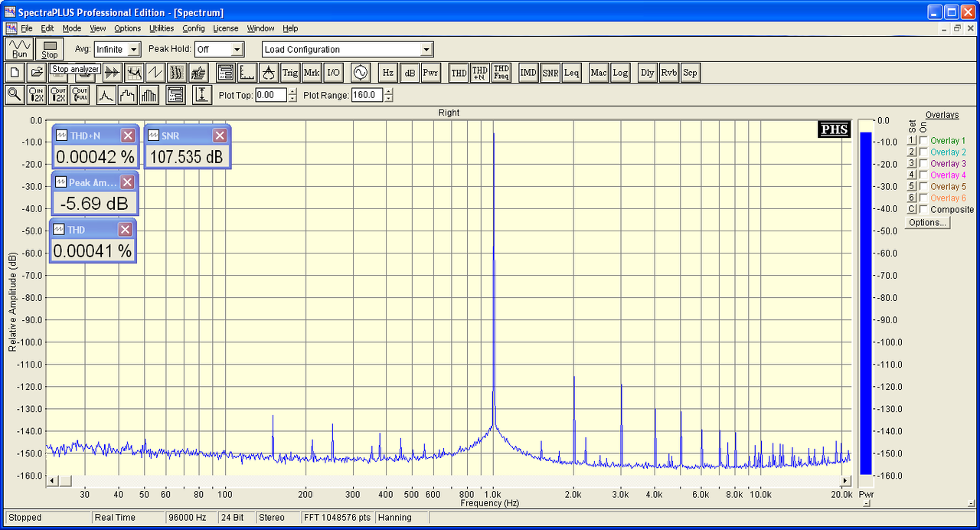Open the License menu

[x=226, y=28]
